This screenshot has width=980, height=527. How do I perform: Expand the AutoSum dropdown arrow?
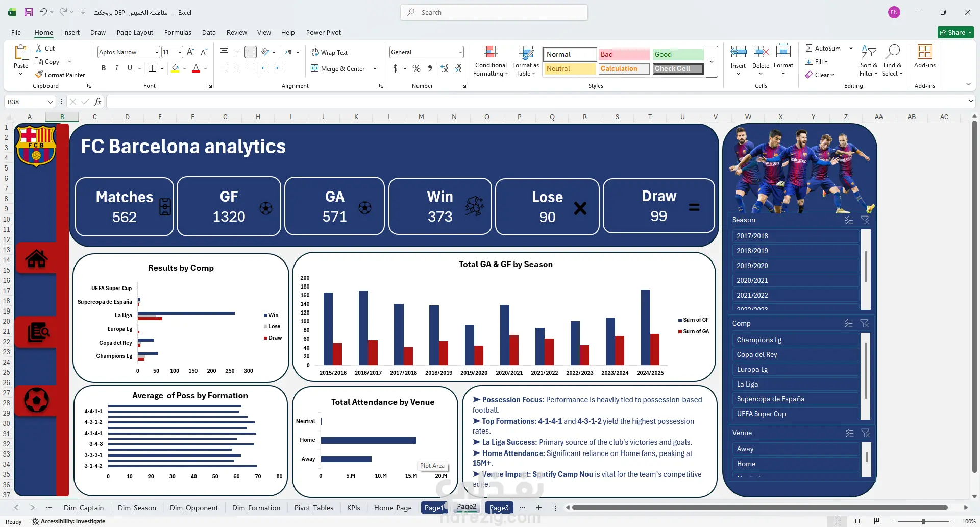click(x=851, y=48)
